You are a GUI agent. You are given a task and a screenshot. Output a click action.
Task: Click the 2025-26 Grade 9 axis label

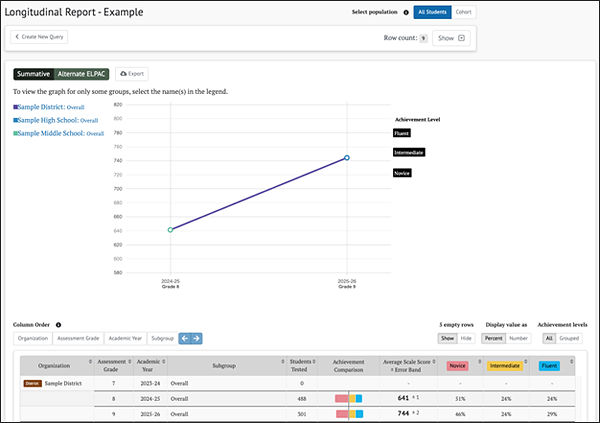point(347,284)
